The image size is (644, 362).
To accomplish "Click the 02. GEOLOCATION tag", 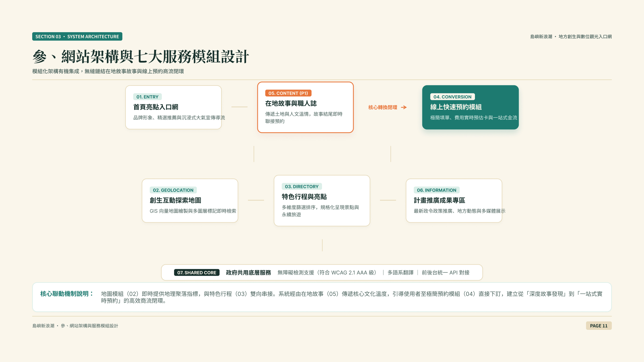I will [173, 190].
